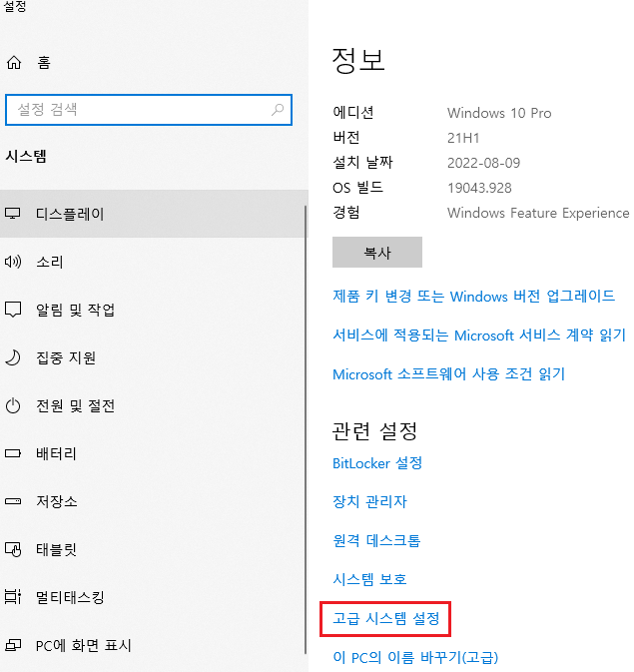634x672 pixels.
Task: Open 원격 데스크톱 link
Action: (x=376, y=540)
